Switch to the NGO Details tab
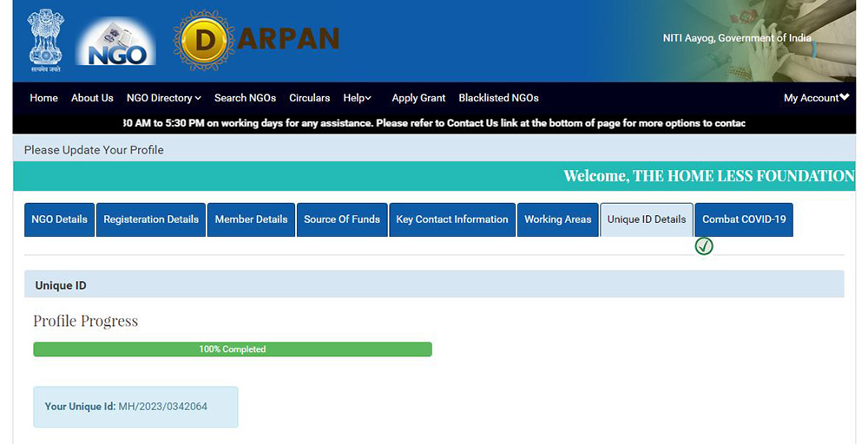Viewport: 868px width, 444px height. click(x=59, y=219)
